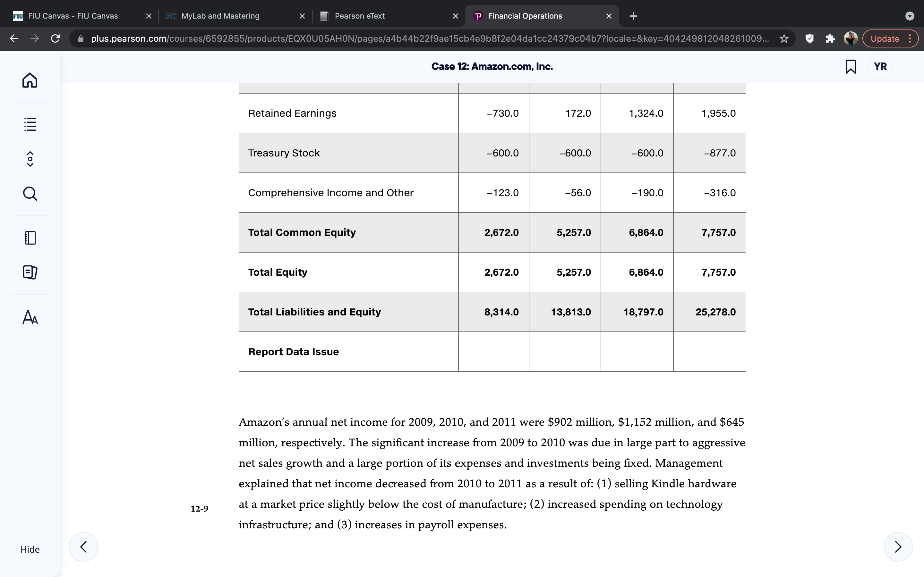Bookmark this page with the ribbon icon
Viewport: 924px width, 577px height.
pos(851,66)
